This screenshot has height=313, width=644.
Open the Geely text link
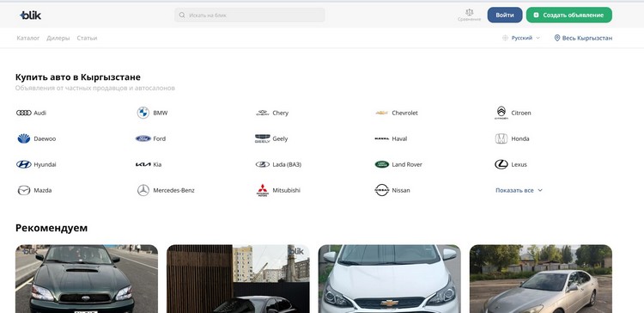coord(280,138)
